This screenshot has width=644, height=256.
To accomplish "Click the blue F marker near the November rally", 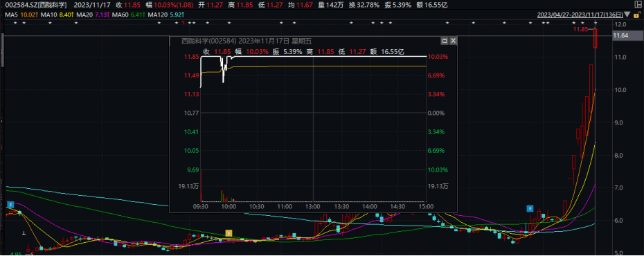I will point(530,209).
